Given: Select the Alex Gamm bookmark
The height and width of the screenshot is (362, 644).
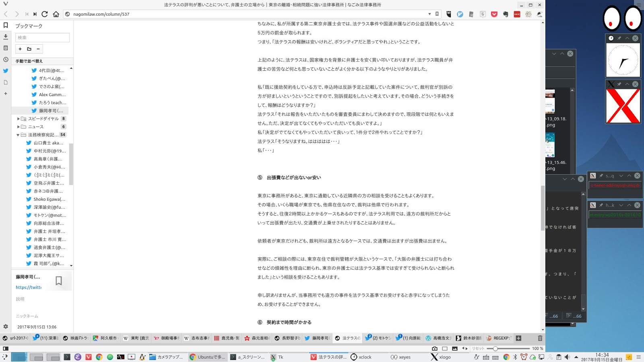Looking at the screenshot, I should [49, 95].
